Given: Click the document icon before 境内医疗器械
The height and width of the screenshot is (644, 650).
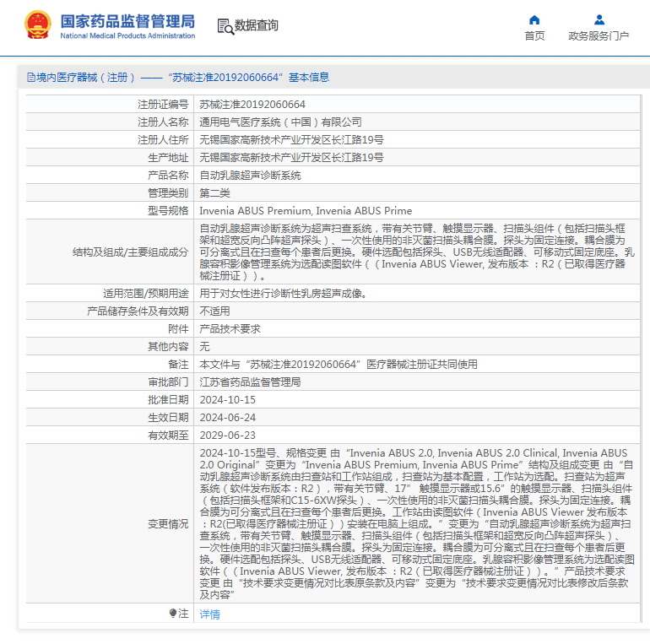Looking at the screenshot, I should click(x=31, y=78).
